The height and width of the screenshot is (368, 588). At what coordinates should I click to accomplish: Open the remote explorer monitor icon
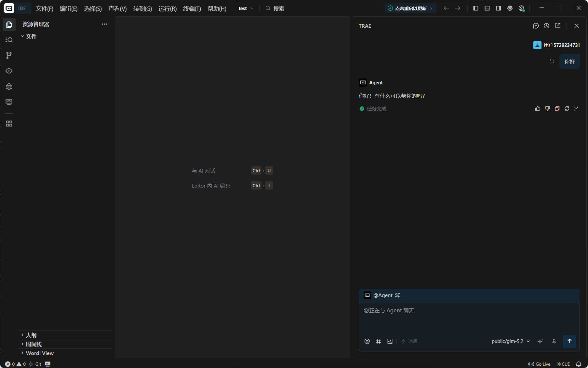tap(9, 102)
